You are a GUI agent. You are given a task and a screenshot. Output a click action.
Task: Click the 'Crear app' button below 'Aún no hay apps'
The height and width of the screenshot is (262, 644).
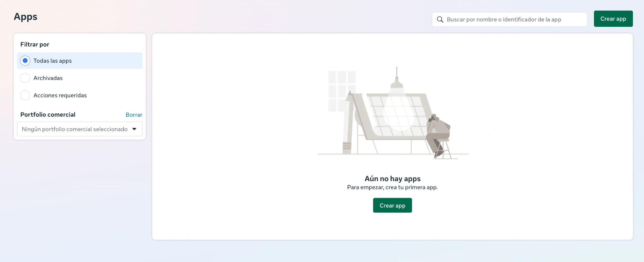coord(392,205)
